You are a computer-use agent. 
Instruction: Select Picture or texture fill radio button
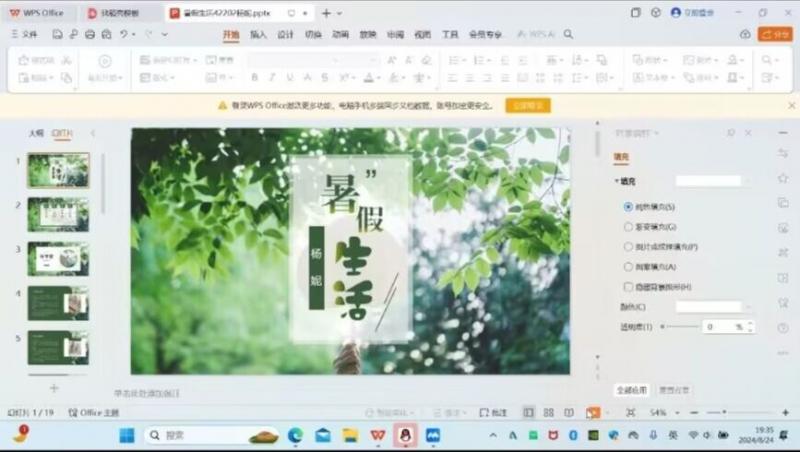[x=628, y=246]
